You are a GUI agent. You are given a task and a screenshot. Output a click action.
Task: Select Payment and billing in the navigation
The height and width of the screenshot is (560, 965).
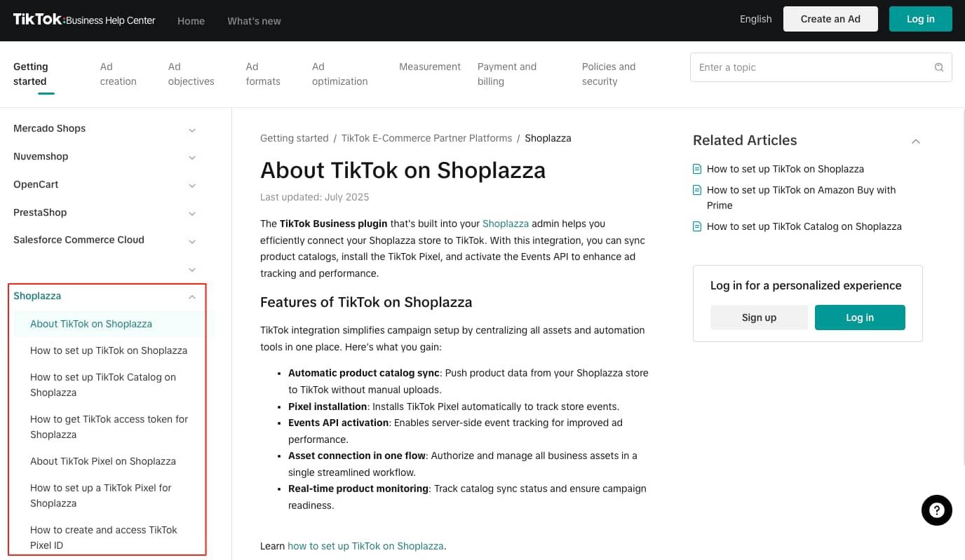pos(506,74)
